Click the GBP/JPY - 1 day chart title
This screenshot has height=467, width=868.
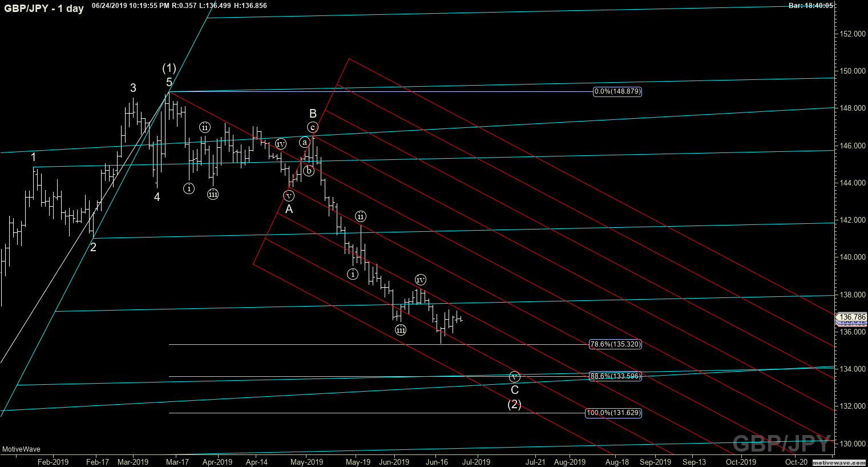point(43,9)
